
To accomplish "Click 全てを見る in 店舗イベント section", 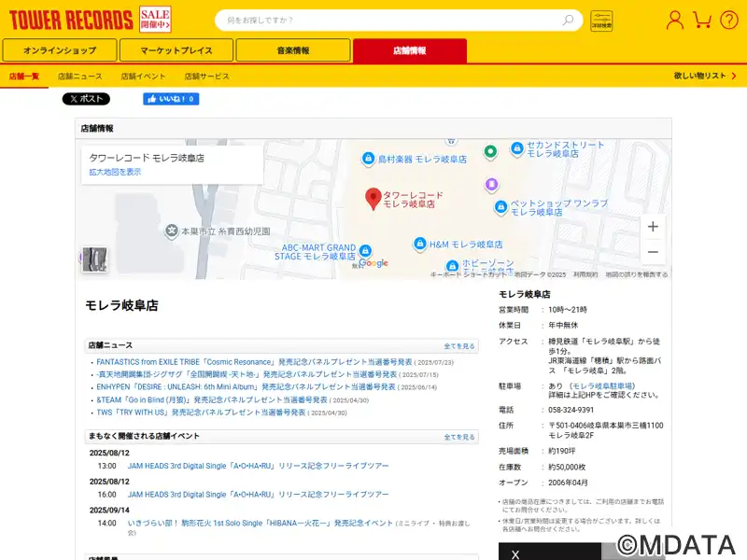I will (459, 437).
